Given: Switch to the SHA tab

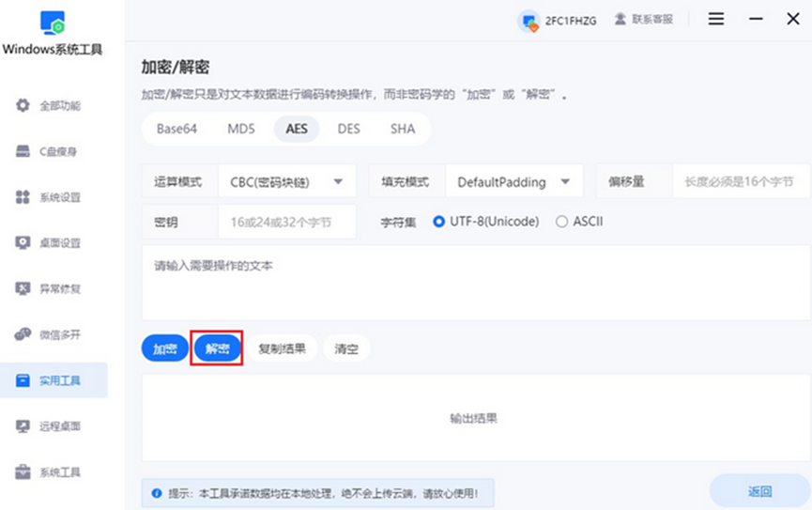Looking at the screenshot, I should (x=403, y=129).
